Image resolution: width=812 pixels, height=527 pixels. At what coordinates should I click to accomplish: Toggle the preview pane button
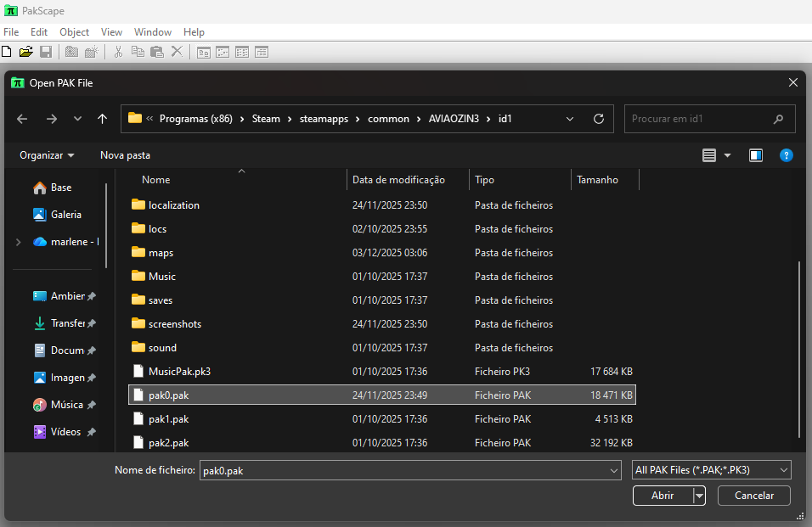click(x=755, y=155)
